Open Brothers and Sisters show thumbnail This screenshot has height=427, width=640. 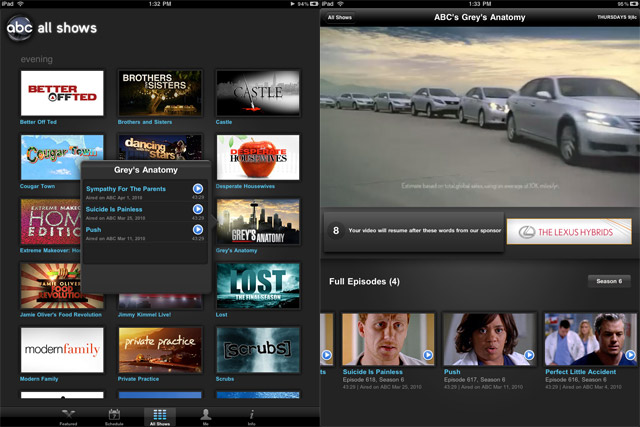[x=160, y=93]
